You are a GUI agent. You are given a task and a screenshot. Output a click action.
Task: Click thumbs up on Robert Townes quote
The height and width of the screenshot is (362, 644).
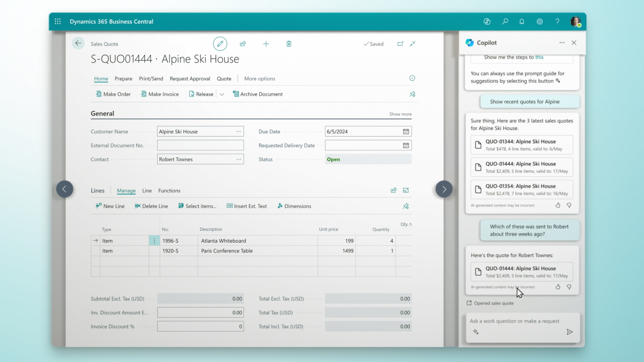(x=558, y=287)
